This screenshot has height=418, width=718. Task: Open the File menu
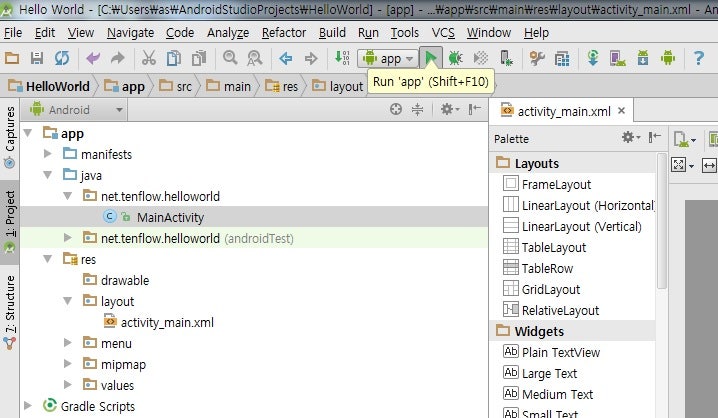[x=13, y=33]
